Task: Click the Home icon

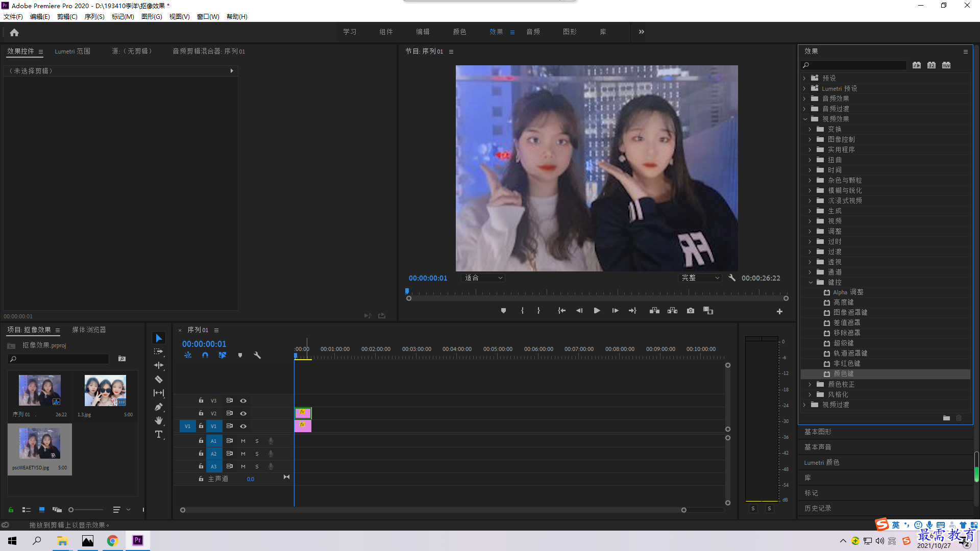Action: pyautogui.click(x=14, y=32)
